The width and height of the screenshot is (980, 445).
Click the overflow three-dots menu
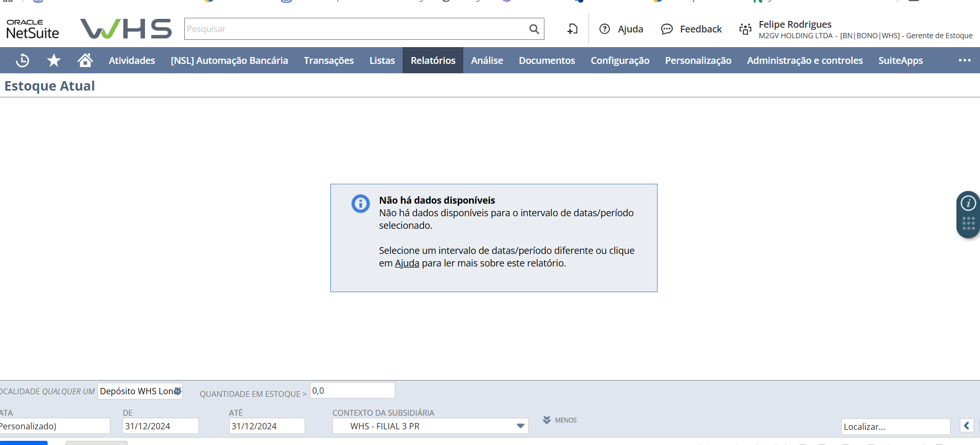click(x=964, y=61)
